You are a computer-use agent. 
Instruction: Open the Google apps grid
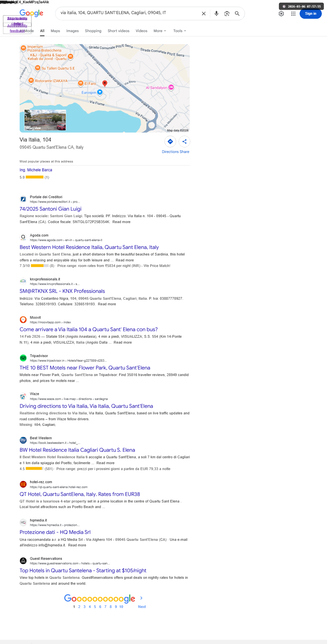[x=293, y=14]
